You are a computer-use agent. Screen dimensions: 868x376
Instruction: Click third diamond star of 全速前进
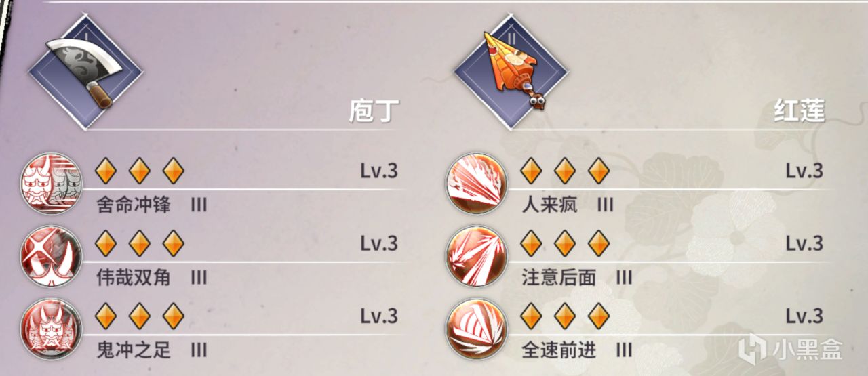point(599,316)
